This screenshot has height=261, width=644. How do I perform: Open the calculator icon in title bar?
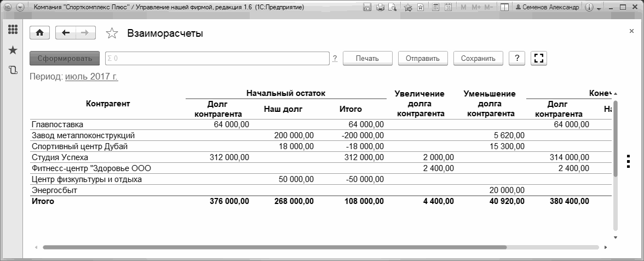436,7
